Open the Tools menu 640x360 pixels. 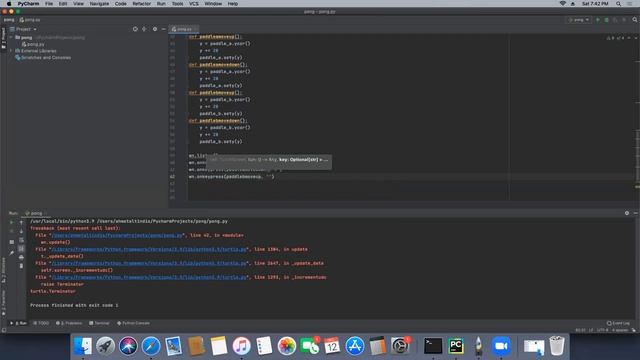pos(177,4)
